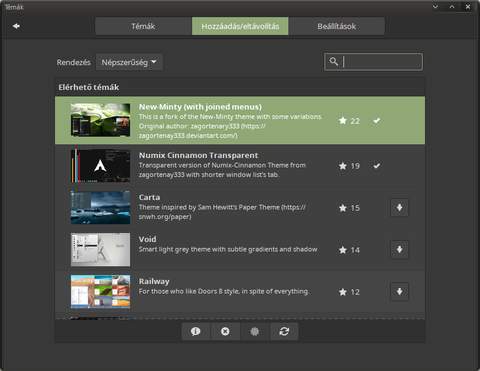The image size is (480, 371).
Task: Click the star icon beside Void's 14
Action: [x=343, y=250]
